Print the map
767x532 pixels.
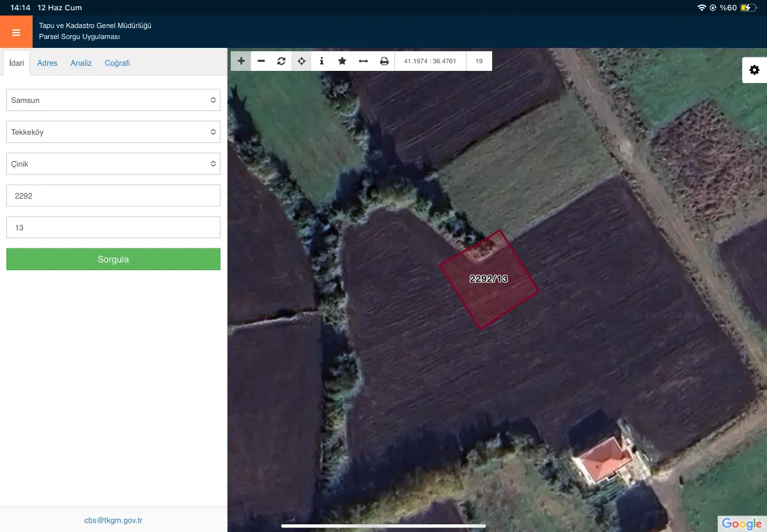tap(384, 61)
